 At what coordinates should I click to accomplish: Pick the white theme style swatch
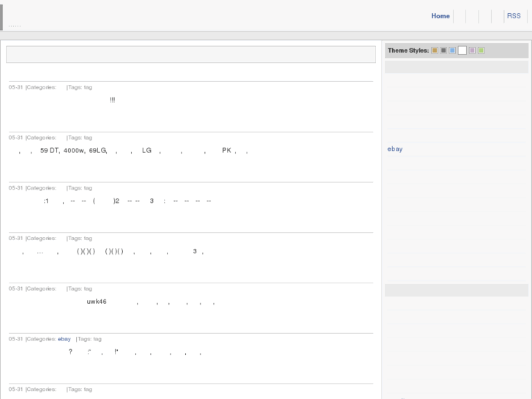click(x=462, y=51)
